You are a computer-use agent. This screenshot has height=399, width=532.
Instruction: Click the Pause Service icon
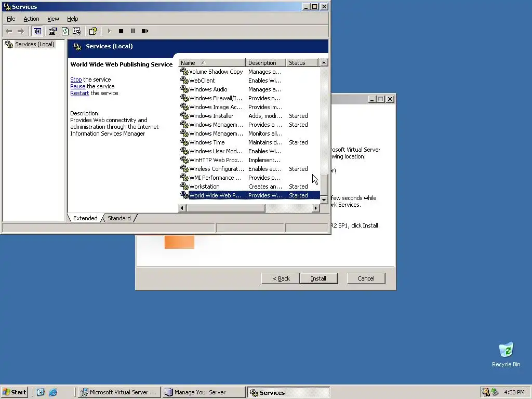point(133,31)
